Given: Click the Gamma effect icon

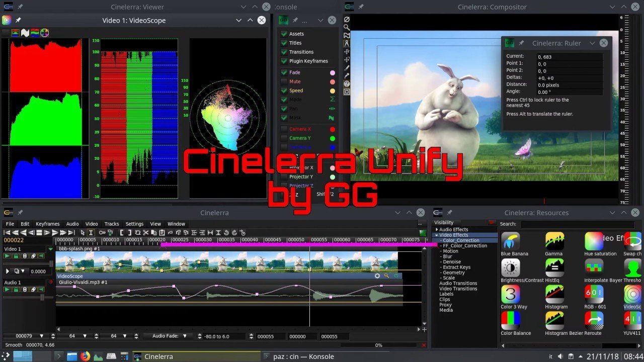Looking at the screenshot, I should point(554,241).
